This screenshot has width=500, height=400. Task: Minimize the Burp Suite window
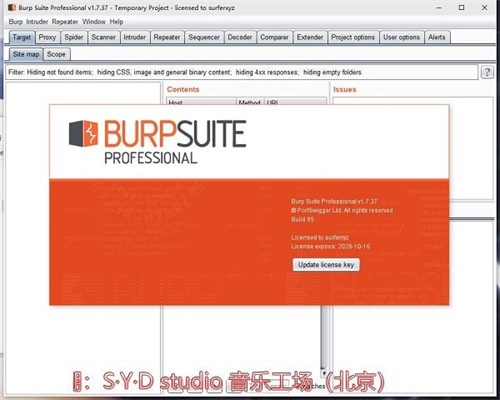[x=439, y=7]
